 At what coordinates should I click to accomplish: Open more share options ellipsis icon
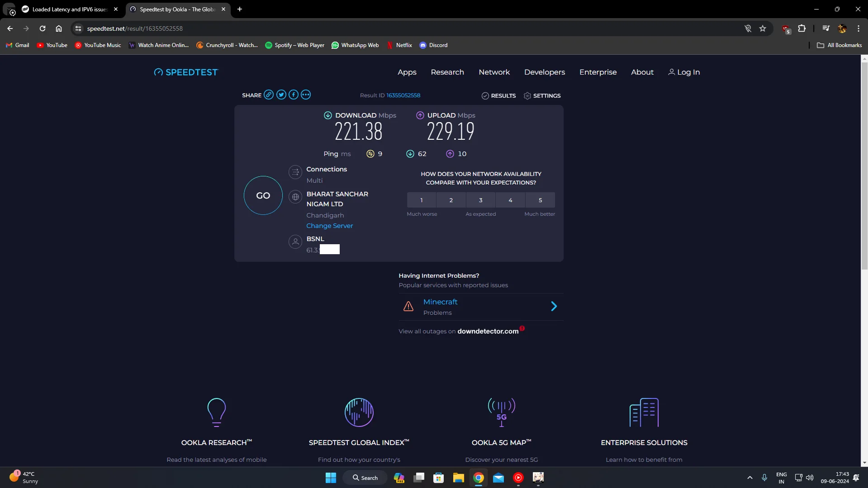pyautogui.click(x=306, y=95)
